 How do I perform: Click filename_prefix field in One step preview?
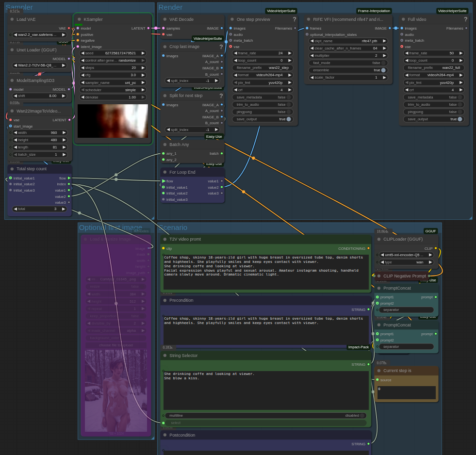[x=263, y=68]
